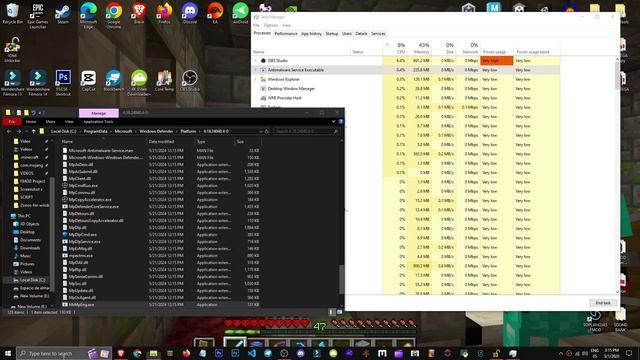Click the Windows Start button

8,353
